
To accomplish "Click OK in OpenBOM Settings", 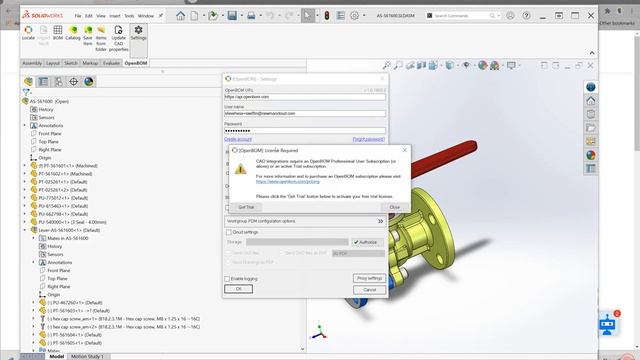I will 238,289.
